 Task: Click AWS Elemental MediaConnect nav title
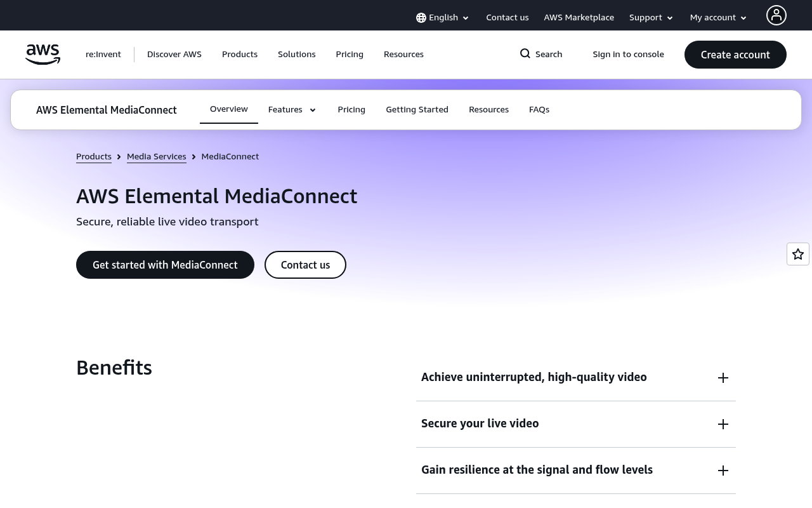click(x=107, y=110)
